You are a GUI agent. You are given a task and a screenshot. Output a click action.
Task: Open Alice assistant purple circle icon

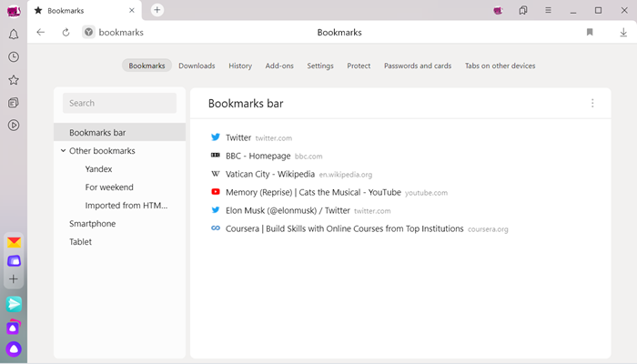14,349
